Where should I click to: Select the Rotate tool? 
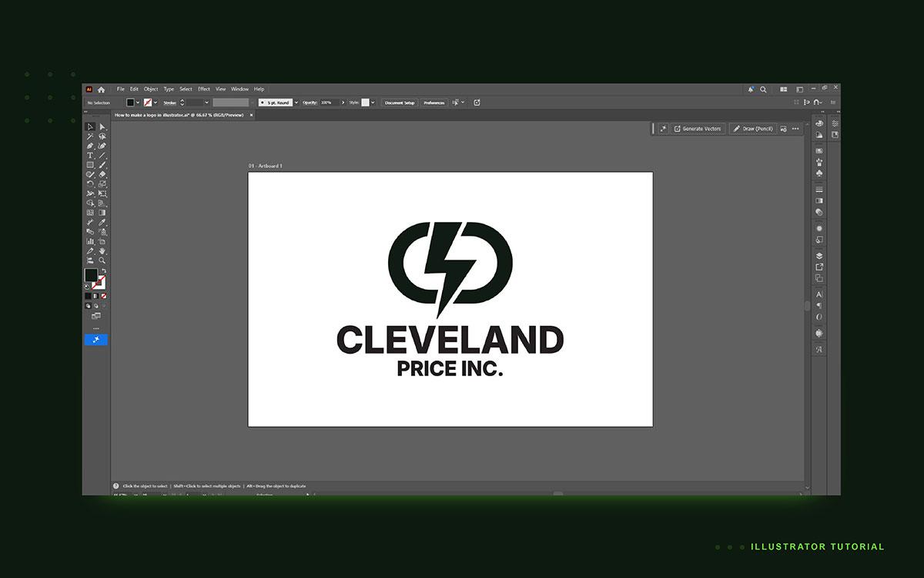(x=90, y=184)
